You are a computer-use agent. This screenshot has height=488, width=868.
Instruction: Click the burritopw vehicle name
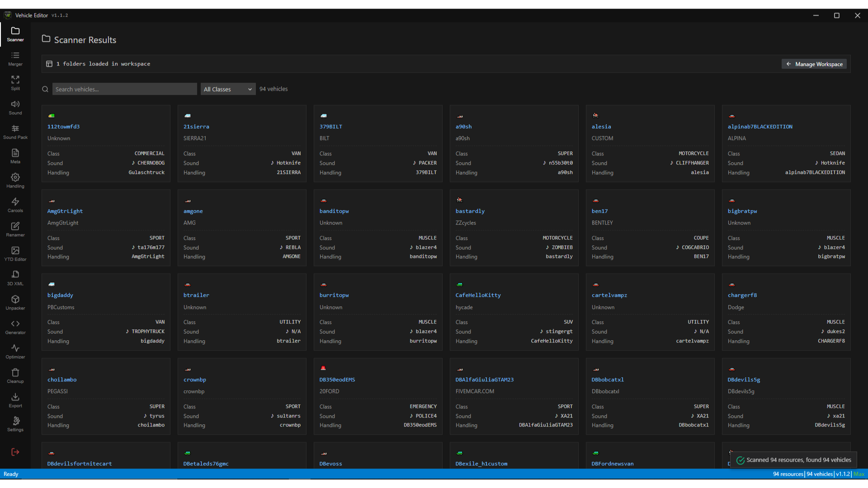point(334,295)
